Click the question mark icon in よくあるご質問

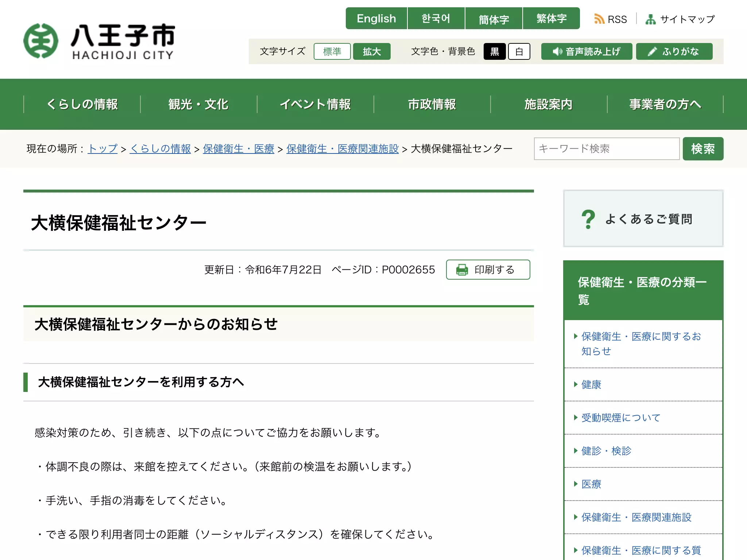pyautogui.click(x=588, y=219)
